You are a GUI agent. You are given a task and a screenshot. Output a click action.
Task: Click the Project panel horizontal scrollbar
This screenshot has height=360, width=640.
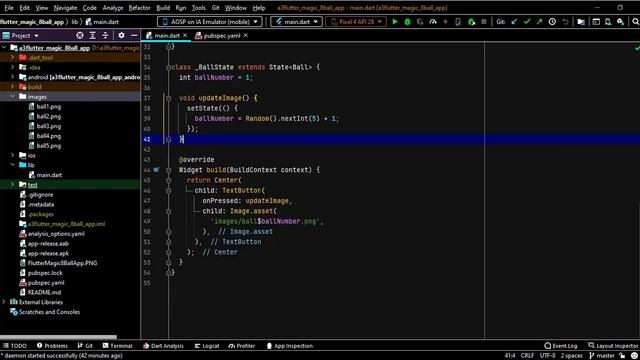[58, 337]
